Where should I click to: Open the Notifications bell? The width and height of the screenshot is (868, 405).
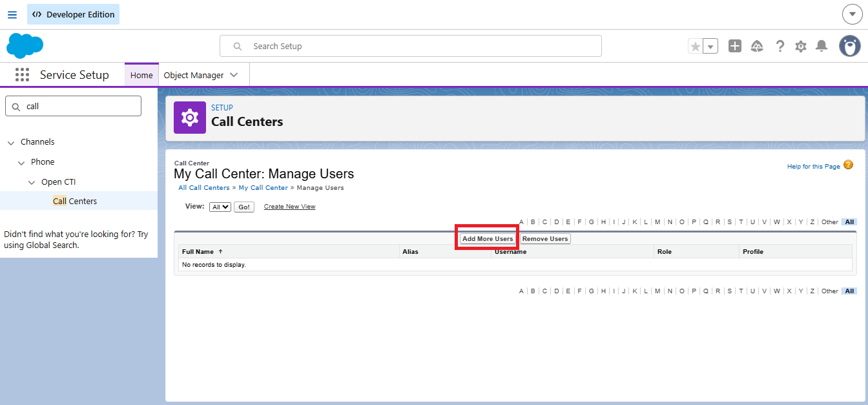tap(821, 46)
